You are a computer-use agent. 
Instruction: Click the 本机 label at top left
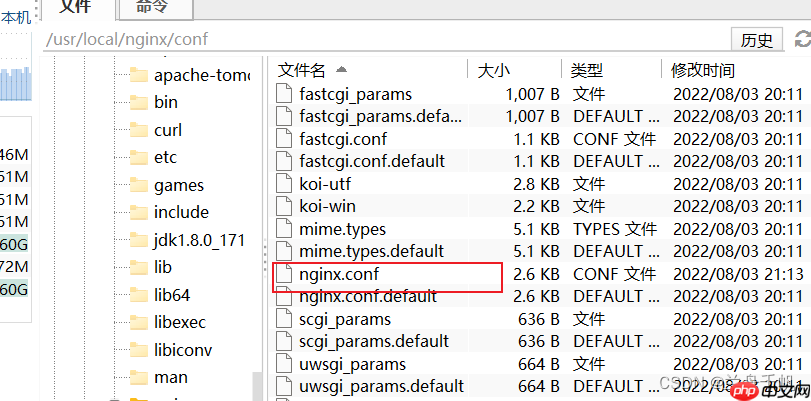click(x=16, y=18)
